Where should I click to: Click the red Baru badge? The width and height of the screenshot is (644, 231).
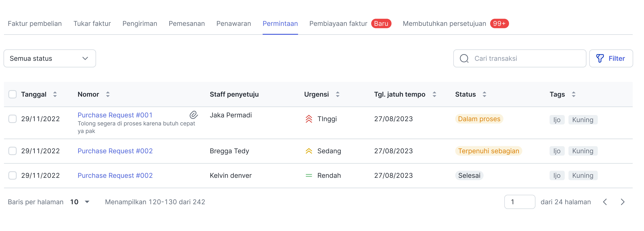(x=381, y=23)
